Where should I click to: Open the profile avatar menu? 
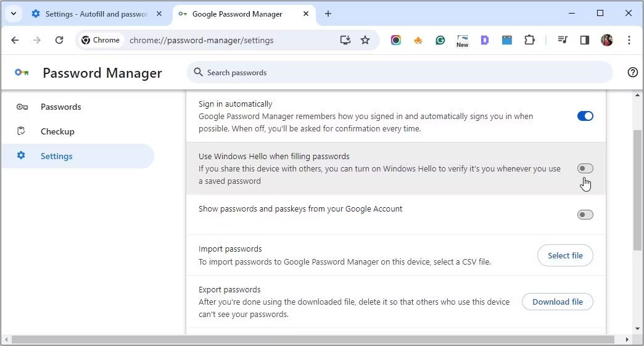[606, 40]
